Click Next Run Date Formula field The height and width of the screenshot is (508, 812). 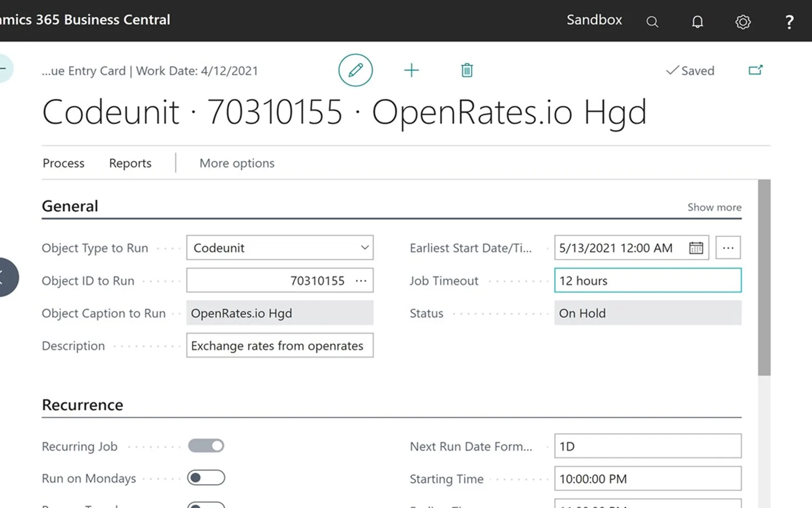648,446
